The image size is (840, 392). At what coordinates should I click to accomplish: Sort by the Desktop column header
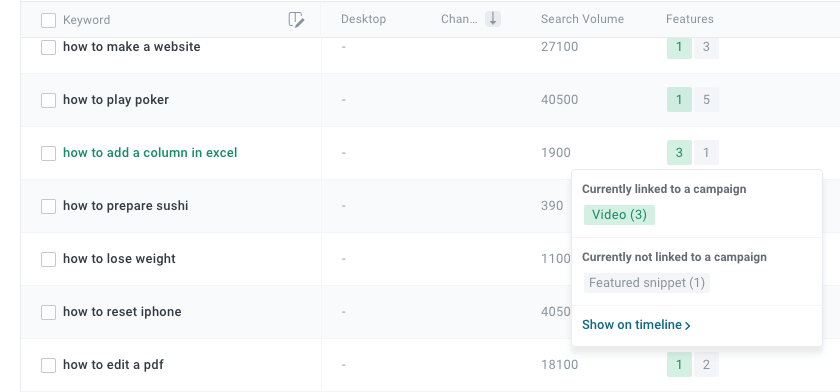tap(363, 19)
